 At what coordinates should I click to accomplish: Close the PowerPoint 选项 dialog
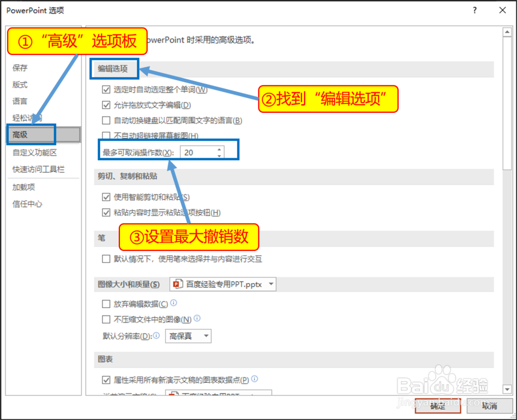pos(503,10)
